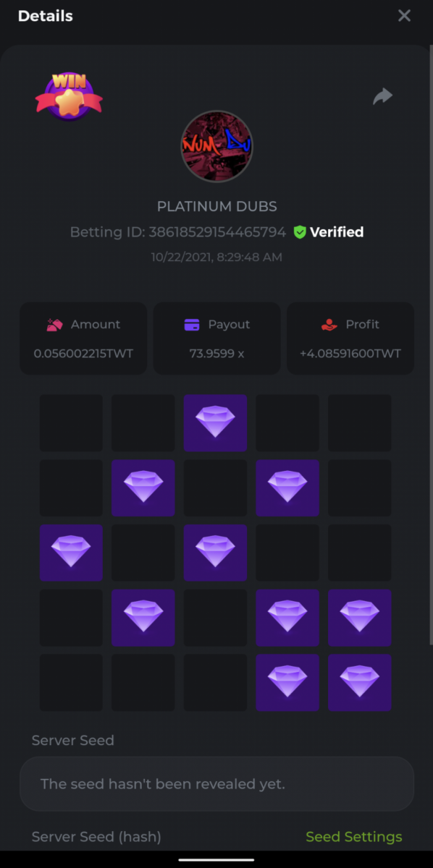Open the Seed Settings link
Image resolution: width=433 pixels, height=868 pixels.
coord(354,837)
